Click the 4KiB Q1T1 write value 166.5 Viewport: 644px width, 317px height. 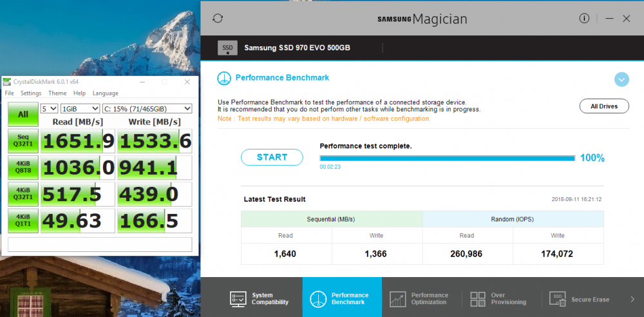(x=155, y=220)
